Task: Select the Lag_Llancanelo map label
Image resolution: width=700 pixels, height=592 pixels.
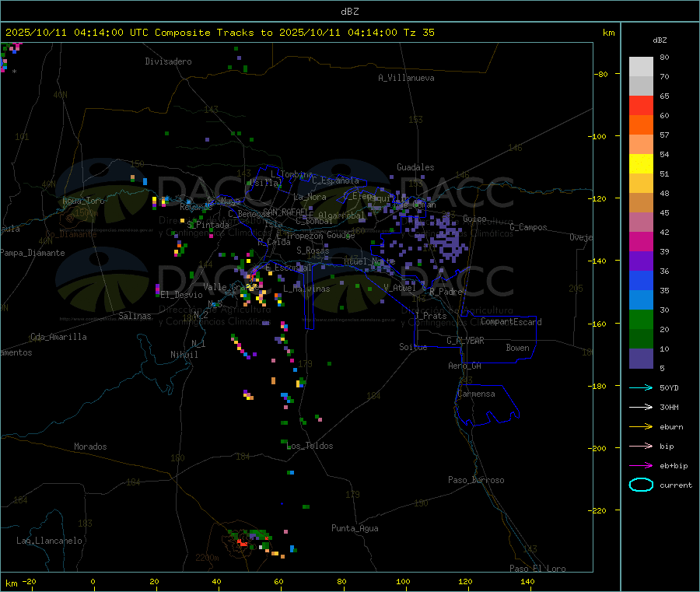Action: [x=49, y=540]
